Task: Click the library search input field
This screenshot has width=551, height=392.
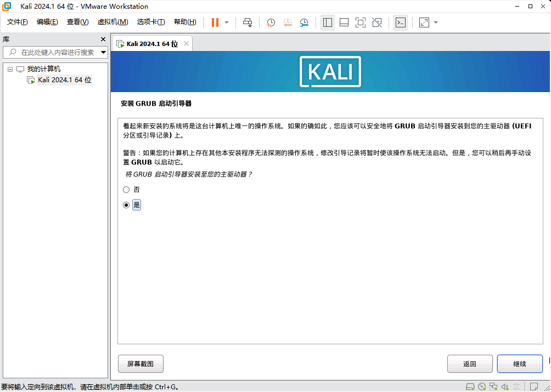Action: 55,53
